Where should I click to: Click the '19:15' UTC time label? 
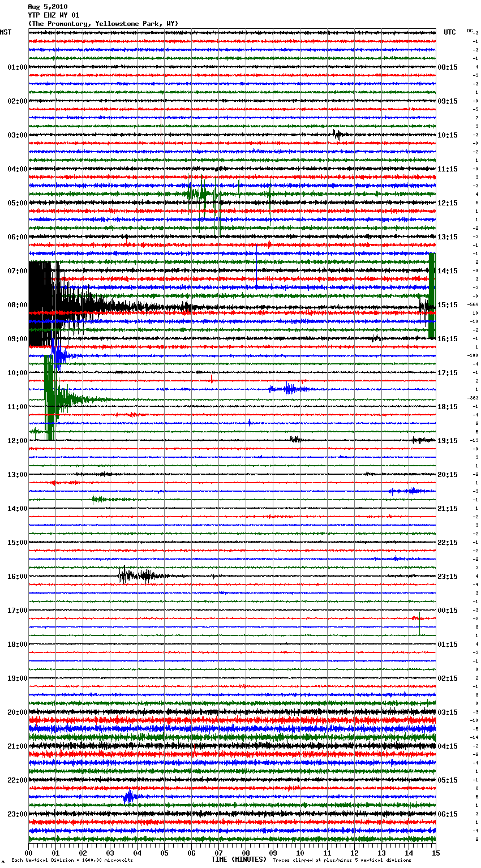(448, 441)
